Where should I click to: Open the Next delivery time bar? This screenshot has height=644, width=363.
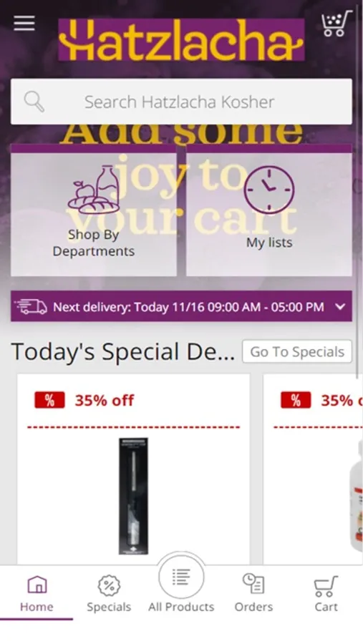point(181,306)
